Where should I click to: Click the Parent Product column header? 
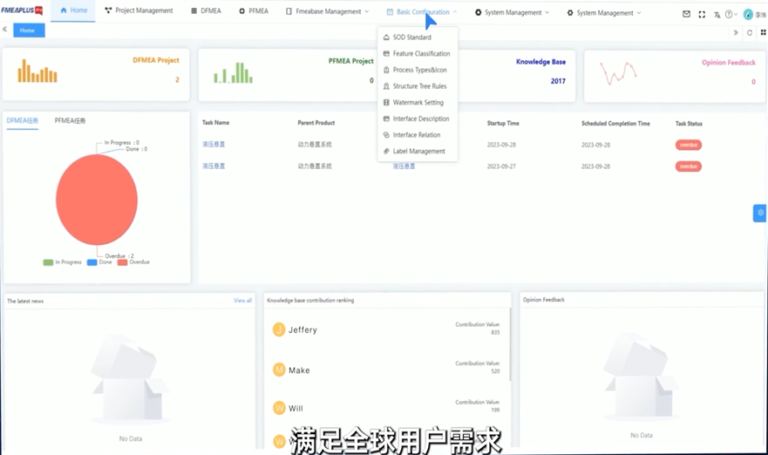tap(316, 123)
